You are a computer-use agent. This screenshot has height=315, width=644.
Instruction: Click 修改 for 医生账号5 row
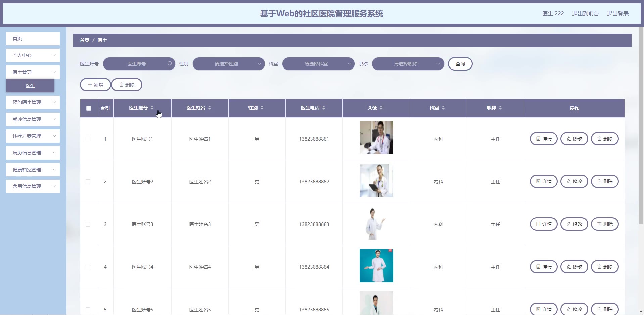[574, 309]
